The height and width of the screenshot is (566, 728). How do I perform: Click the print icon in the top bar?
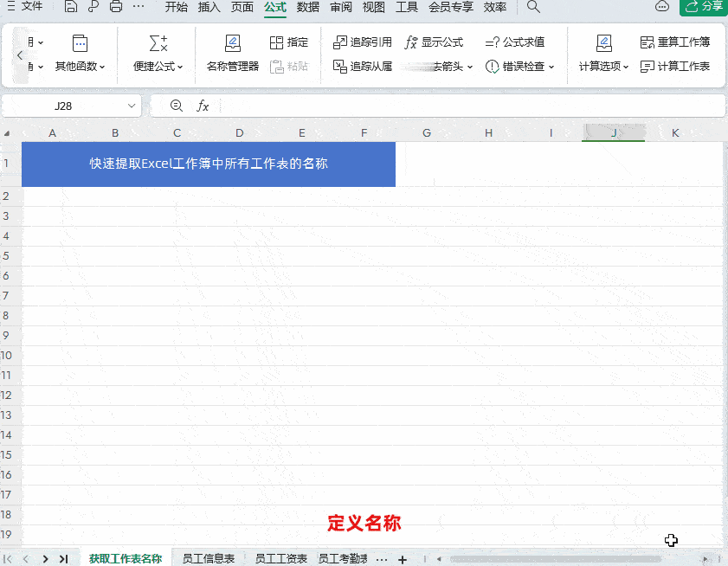[x=116, y=7]
